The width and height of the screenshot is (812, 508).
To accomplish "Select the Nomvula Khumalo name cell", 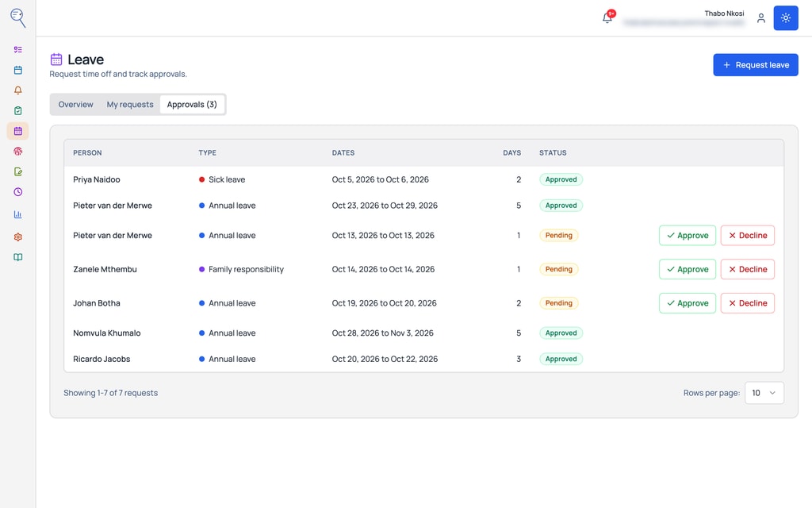I will tap(107, 333).
